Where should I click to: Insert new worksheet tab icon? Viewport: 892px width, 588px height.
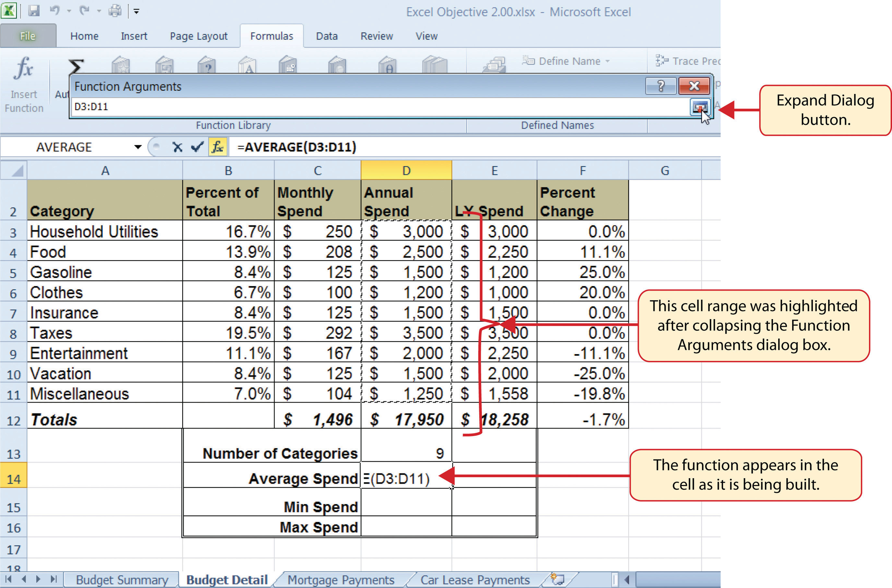[x=558, y=579]
